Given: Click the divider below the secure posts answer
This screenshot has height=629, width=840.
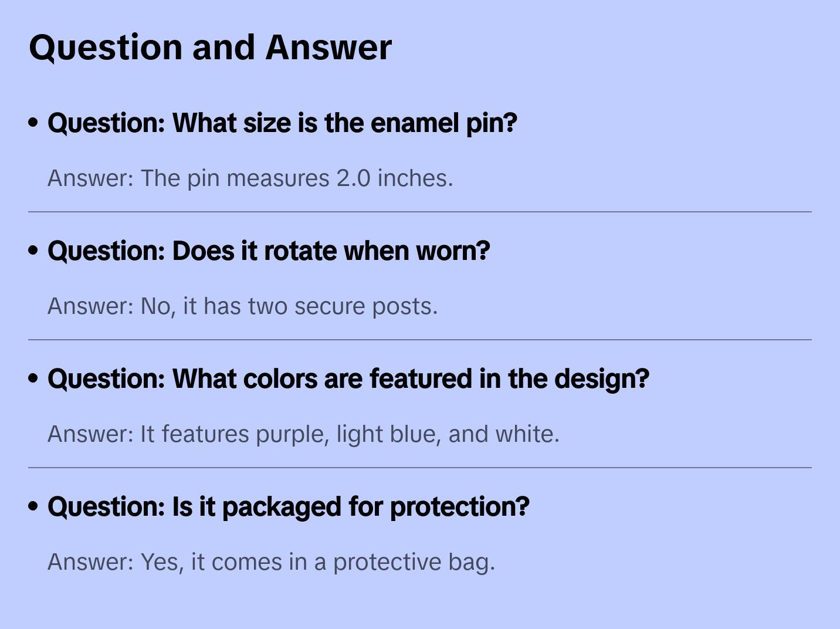Looking at the screenshot, I should [x=420, y=340].
